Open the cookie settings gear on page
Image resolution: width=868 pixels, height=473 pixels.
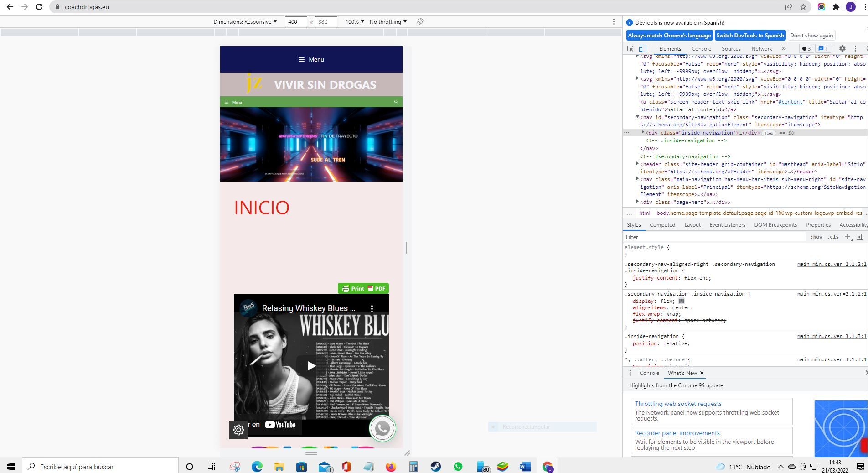(x=238, y=430)
